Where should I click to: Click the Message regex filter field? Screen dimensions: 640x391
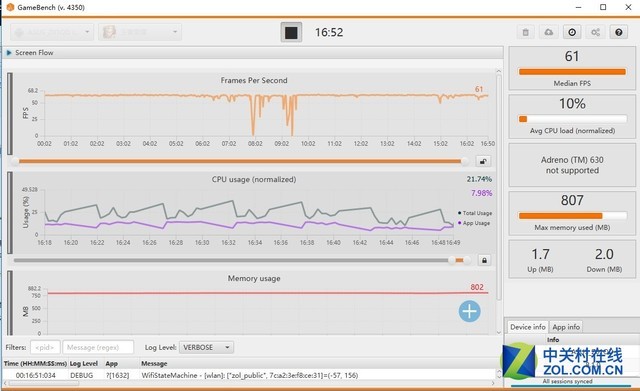click(98, 347)
